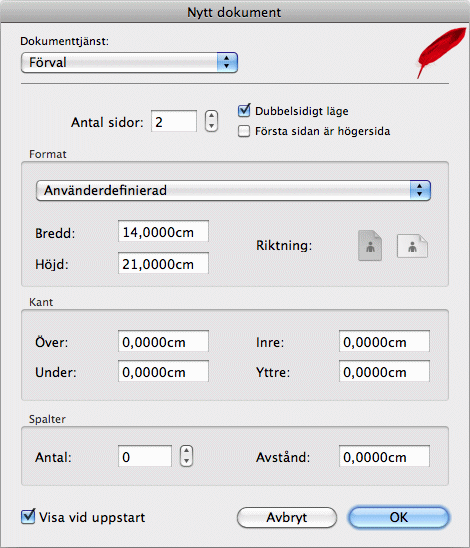Decrease Antal sidor with stepper down arrow
470x548 pixels.
(x=211, y=126)
